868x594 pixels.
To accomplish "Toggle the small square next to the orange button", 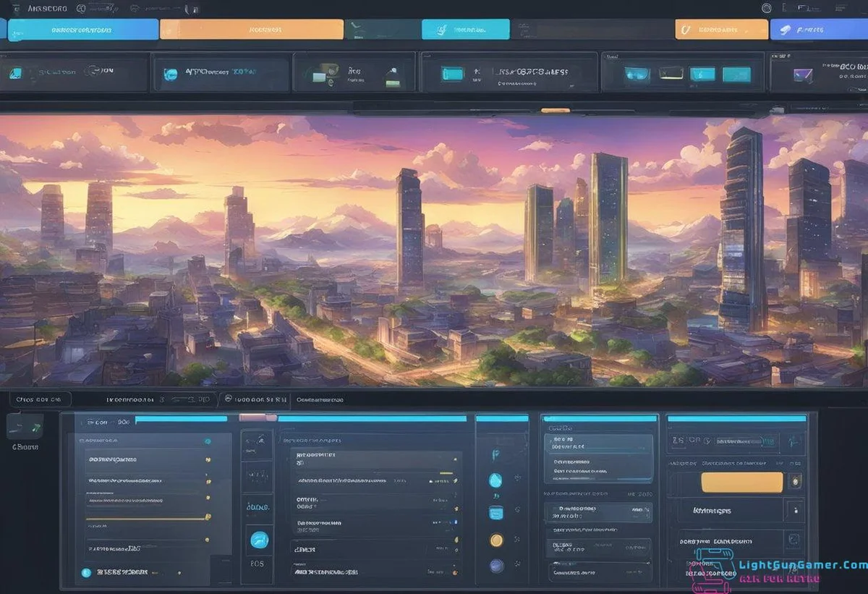I will point(795,482).
